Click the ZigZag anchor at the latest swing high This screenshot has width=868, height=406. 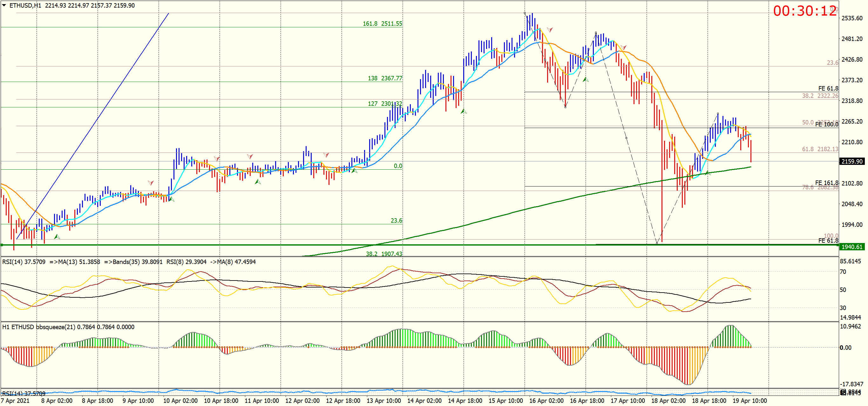718,114
